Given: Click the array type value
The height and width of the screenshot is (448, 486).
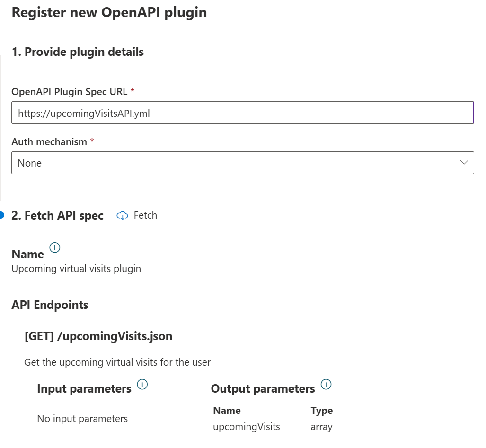Looking at the screenshot, I should [321, 427].
